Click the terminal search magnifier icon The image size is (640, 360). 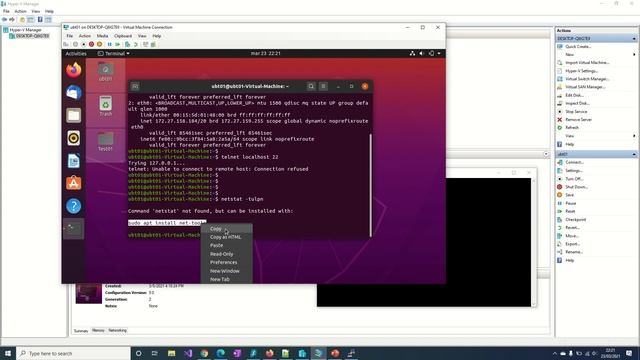311,86
